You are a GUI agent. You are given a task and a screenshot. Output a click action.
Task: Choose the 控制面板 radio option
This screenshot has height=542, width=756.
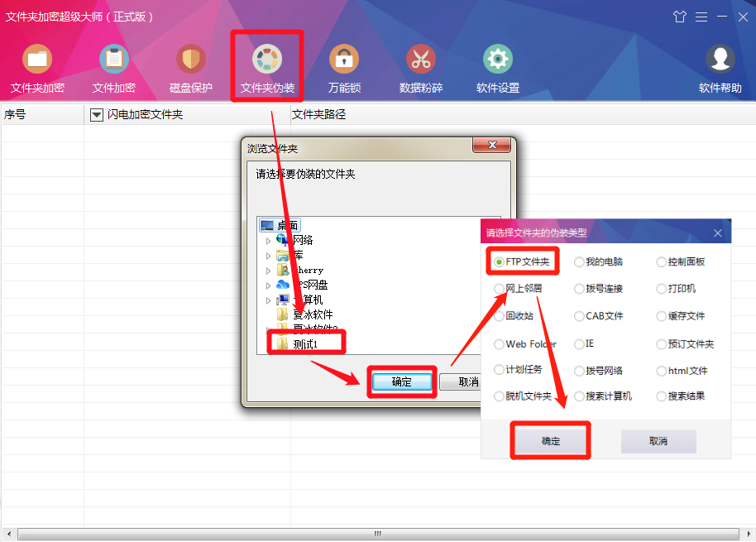pos(681,261)
